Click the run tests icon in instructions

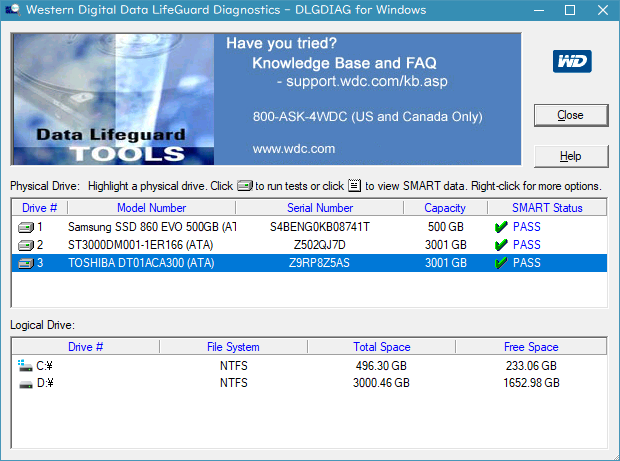[x=245, y=185]
